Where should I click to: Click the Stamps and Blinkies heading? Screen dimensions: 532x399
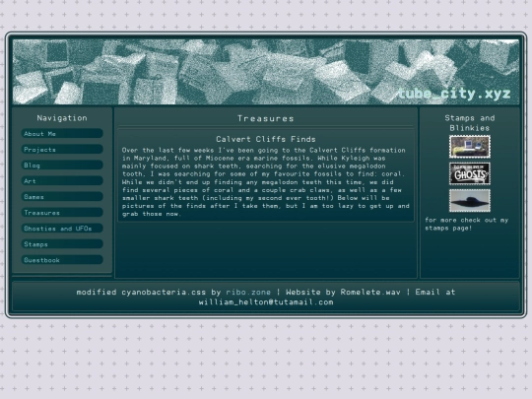[x=470, y=123]
